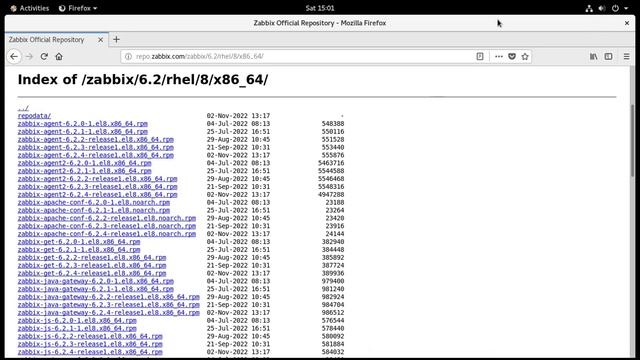The width and height of the screenshot is (640, 360).
Task: Go to parent directory link ../
Action: tap(23, 108)
